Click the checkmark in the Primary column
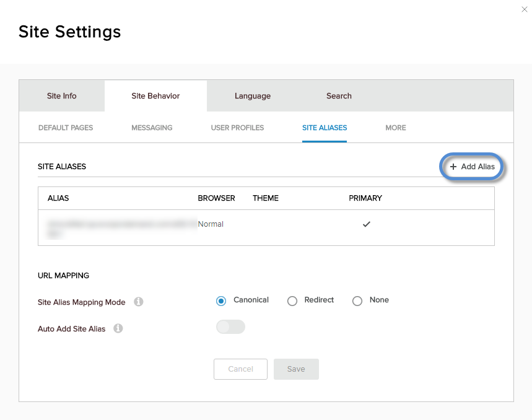The image size is (532, 420). 366,224
